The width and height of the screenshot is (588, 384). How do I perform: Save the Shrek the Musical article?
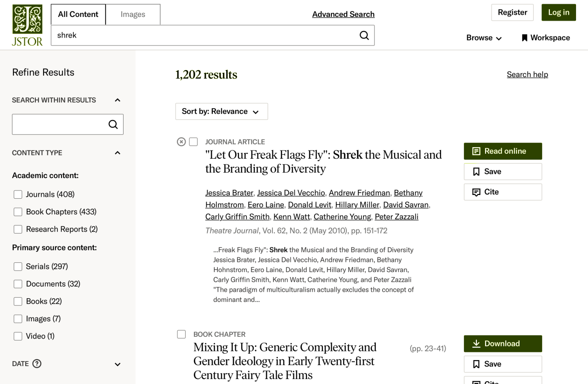point(503,172)
